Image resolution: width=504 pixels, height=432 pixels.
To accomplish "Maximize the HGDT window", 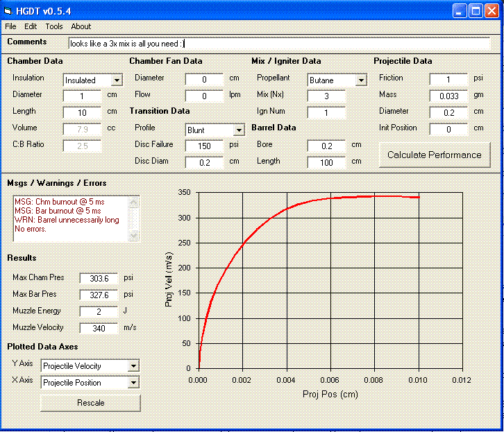I will (x=476, y=10).
